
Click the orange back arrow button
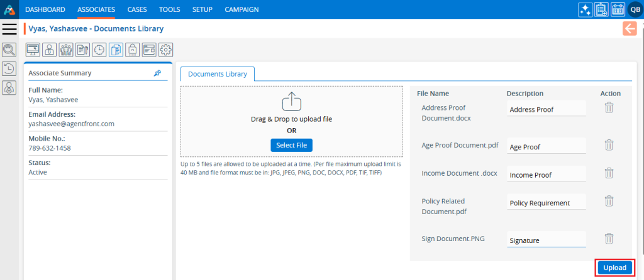630,28
